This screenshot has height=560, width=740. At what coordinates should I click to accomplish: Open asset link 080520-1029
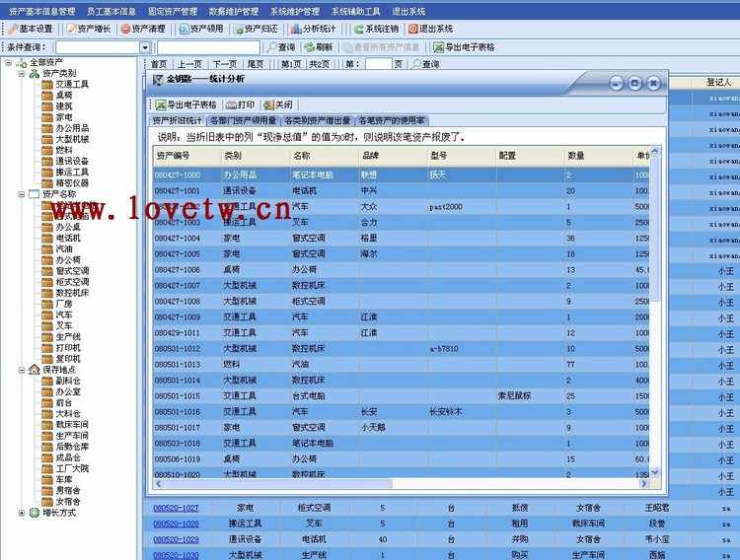coord(176,539)
